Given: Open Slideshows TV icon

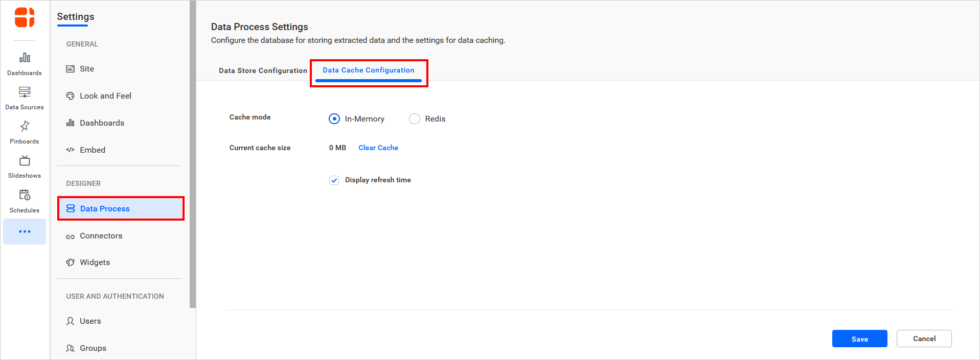Looking at the screenshot, I should click(x=25, y=161).
